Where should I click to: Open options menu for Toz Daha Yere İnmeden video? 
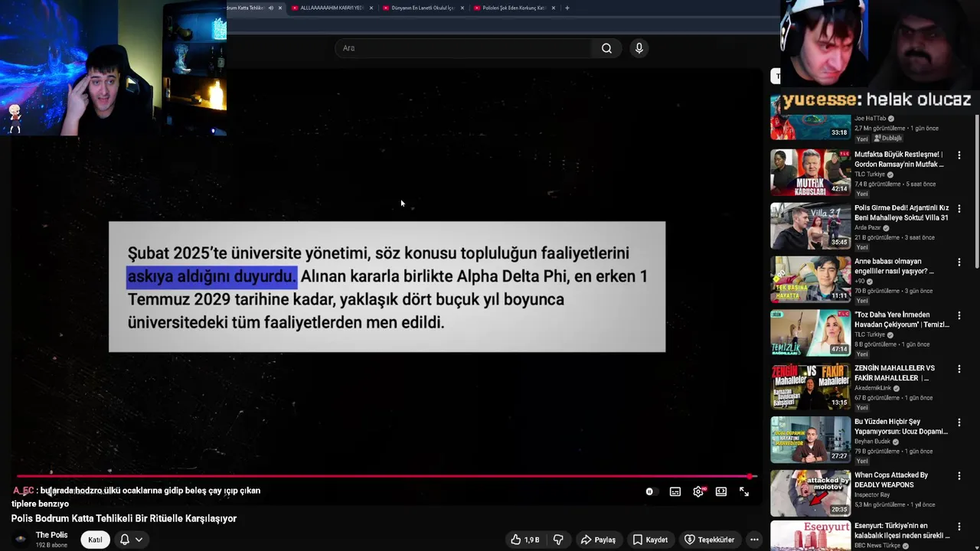(959, 316)
